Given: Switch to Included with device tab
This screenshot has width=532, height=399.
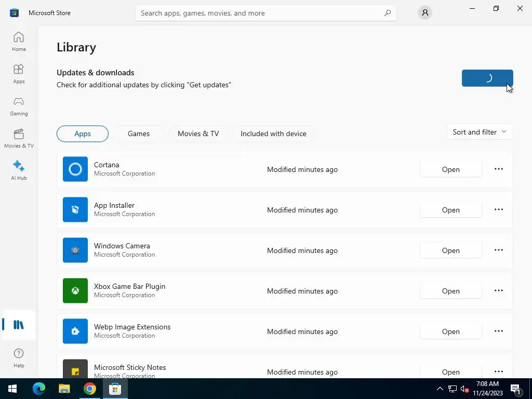Looking at the screenshot, I should click(273, 134).
